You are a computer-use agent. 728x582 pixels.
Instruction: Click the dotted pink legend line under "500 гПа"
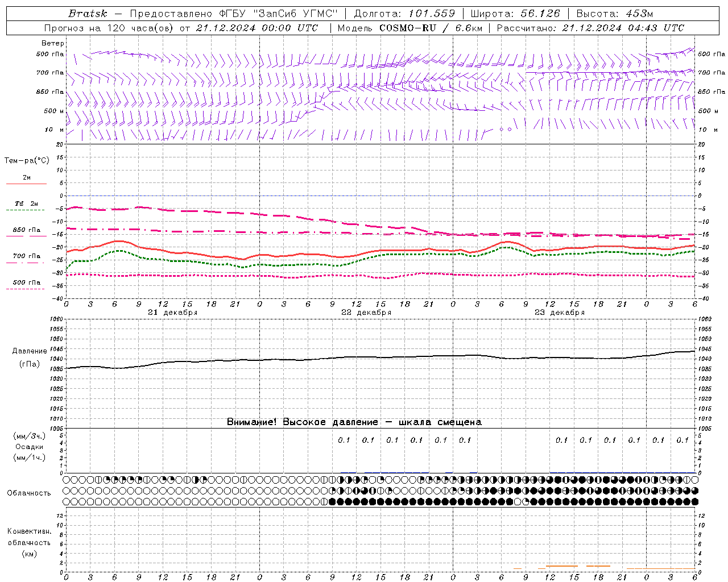(x=25, y=289)
